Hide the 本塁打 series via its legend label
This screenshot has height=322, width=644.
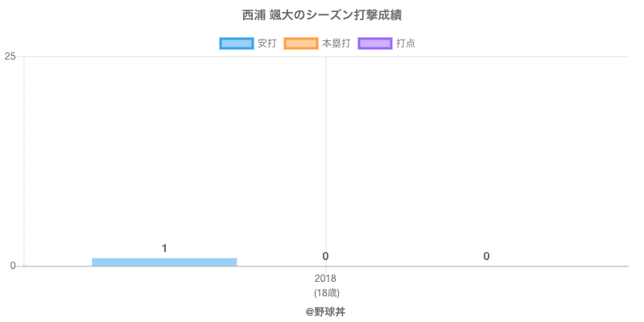[336, 43]
